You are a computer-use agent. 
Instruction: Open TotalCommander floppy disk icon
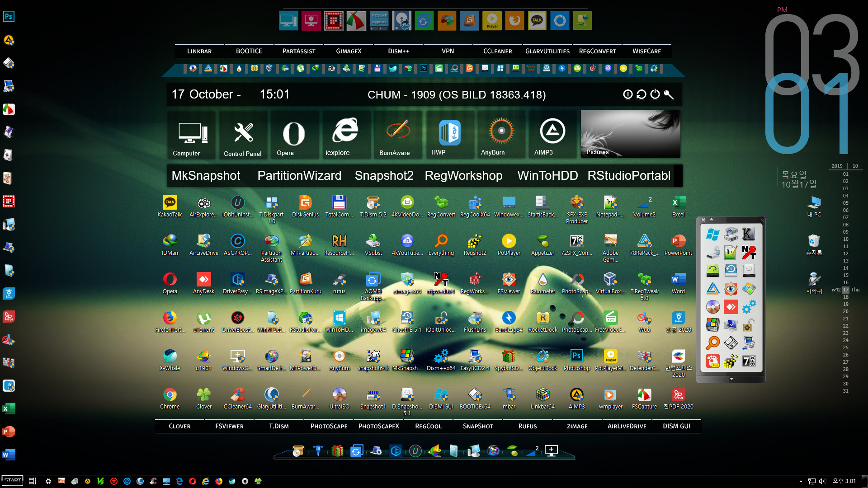339,206
